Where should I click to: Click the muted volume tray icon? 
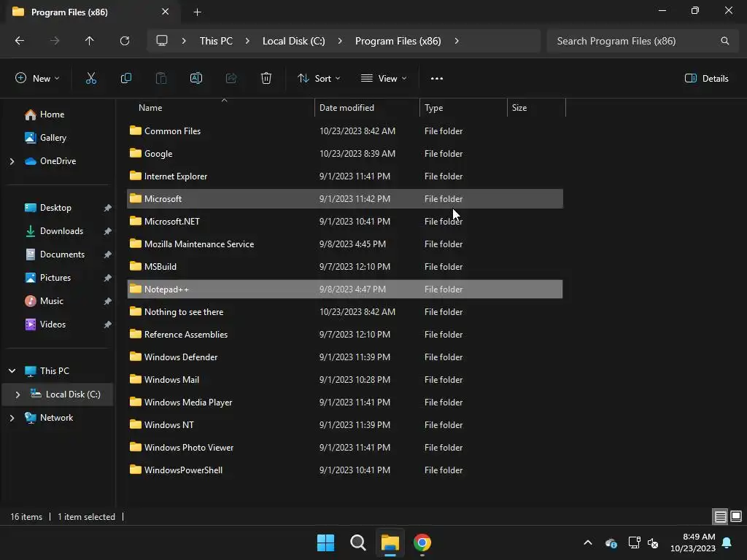tap(653, 542)
